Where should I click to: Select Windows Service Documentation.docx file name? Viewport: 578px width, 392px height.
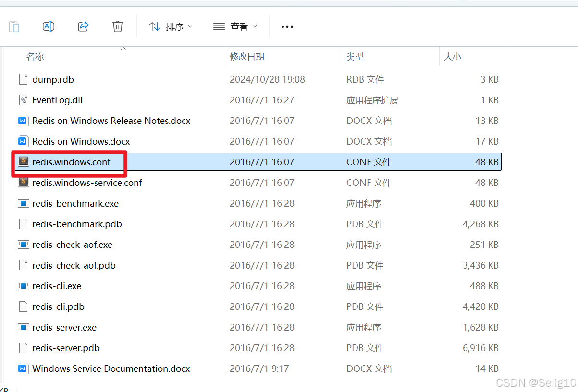111,368
